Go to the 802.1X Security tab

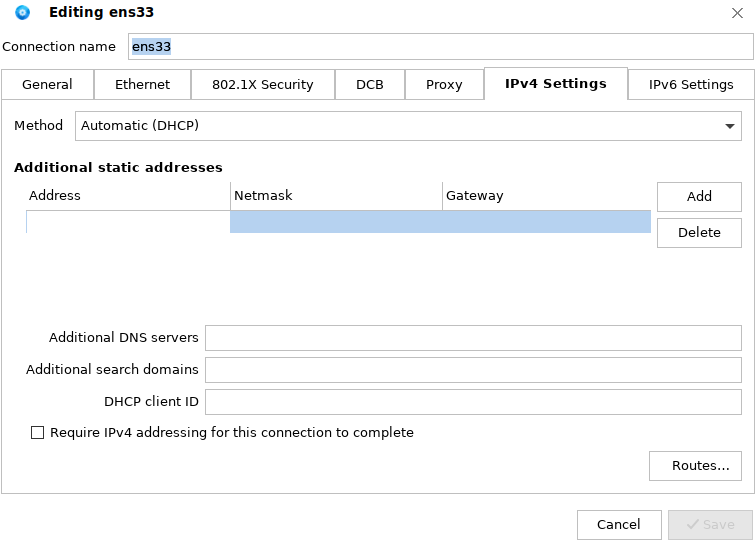(x=262, y=85)
